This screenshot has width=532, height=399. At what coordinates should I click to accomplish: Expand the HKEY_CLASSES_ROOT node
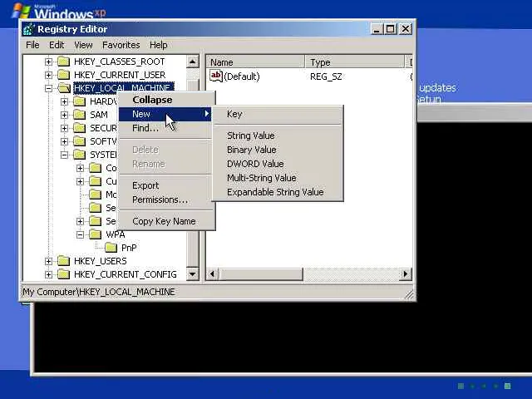(x=48, y=62)
